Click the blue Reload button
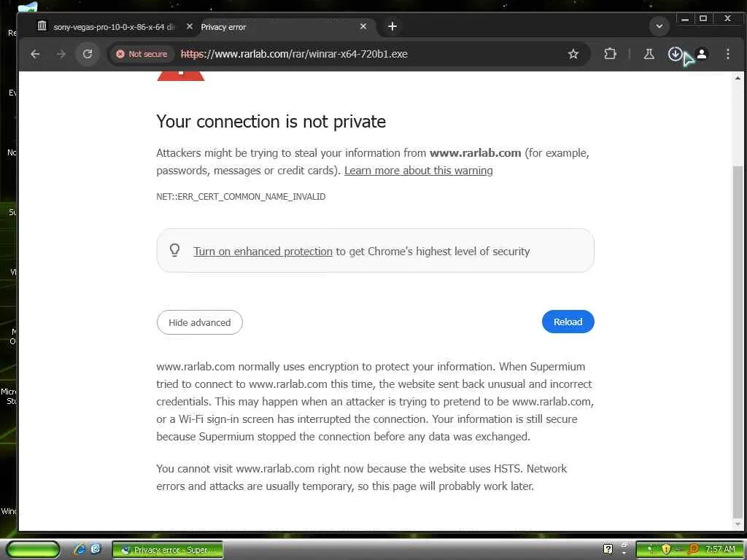 pos(568,322)
